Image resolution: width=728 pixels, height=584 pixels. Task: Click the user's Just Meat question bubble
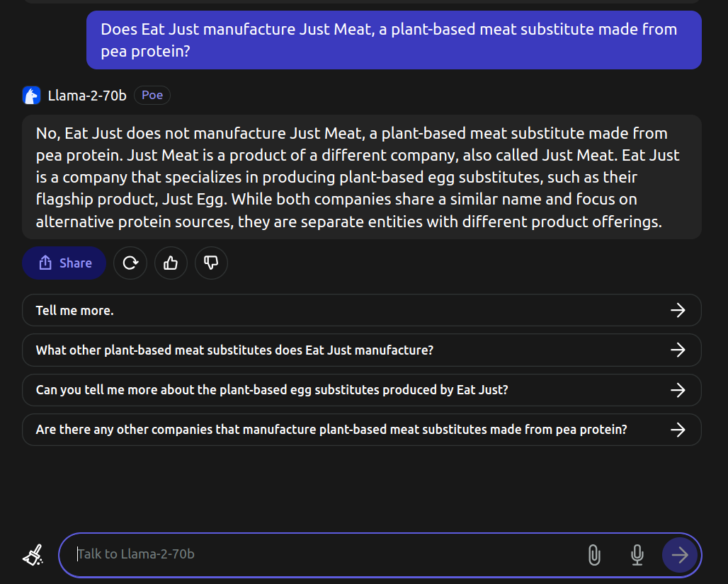[394, 40]
